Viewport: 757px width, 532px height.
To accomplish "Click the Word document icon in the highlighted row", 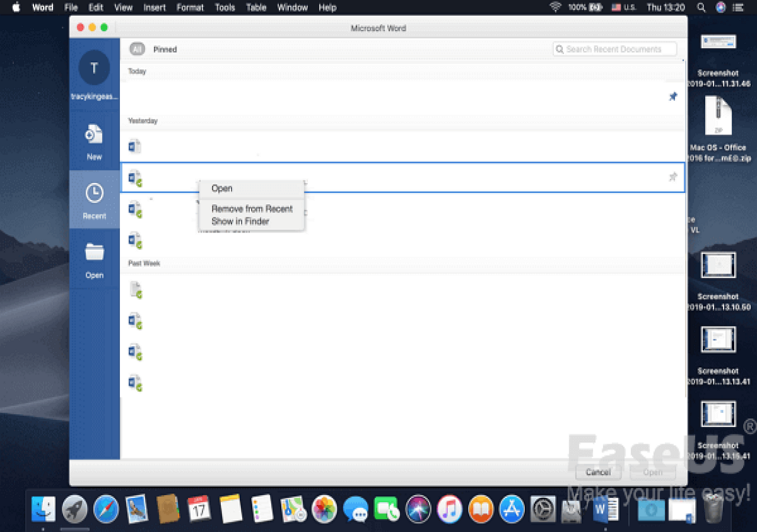I will [135, 178].
